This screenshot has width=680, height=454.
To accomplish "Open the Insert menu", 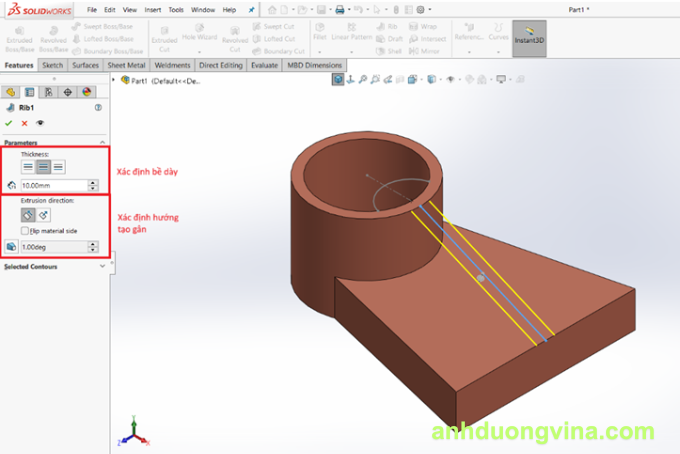I will (152, 9).
